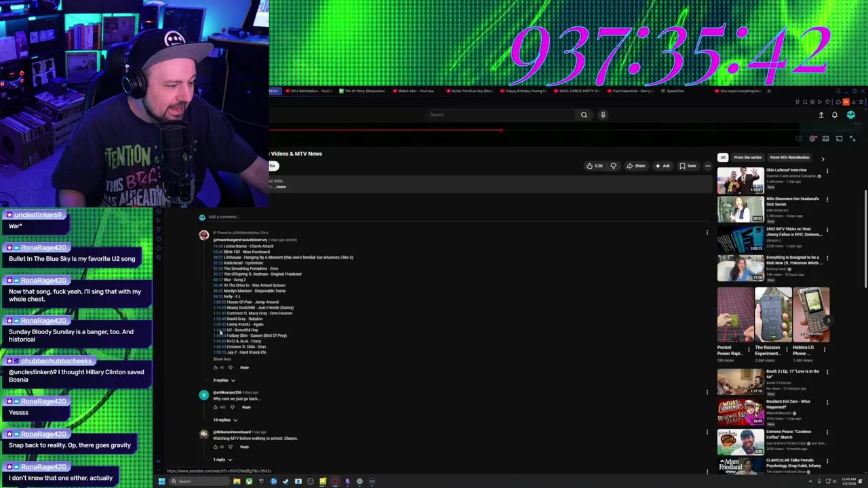Open options for Resident Evil Zero video
Screen dimensions: 868x488
[827, 402]
